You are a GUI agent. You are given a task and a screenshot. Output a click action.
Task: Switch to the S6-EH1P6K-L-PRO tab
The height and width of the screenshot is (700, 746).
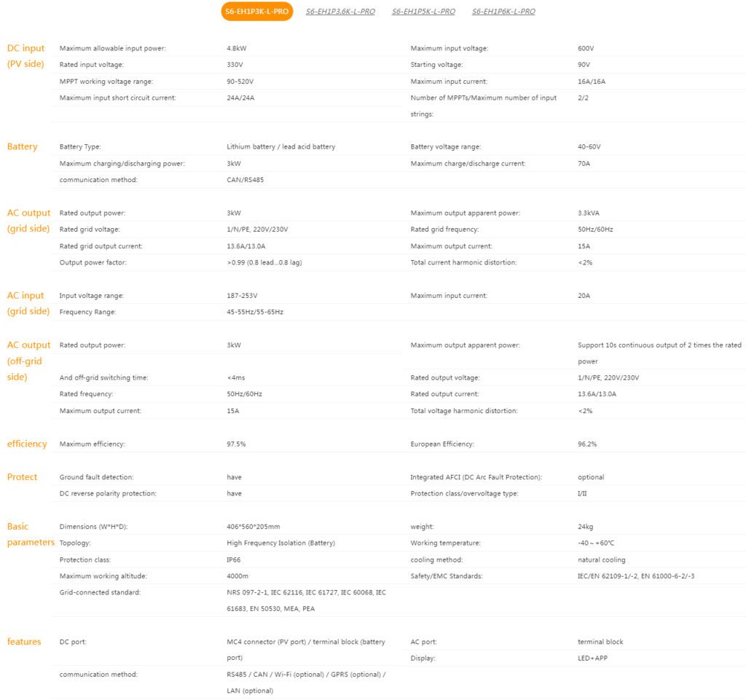[x=503, y=12]
